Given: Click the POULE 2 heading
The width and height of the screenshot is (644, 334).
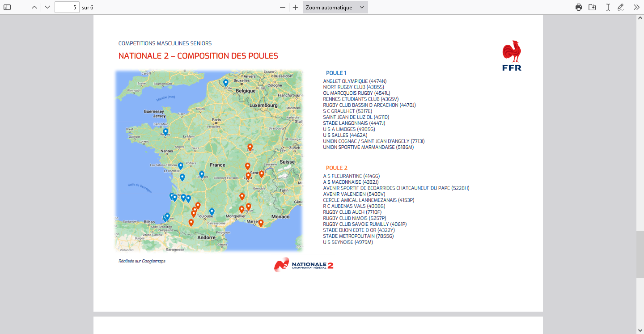Looking at the screenshot, I should 336,168.
